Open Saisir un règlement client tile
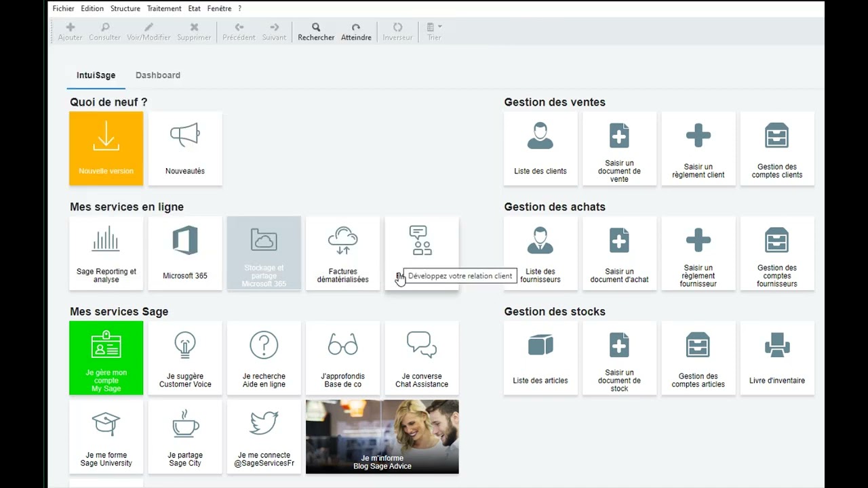Image resolution: width=868 pixels, height=488 pixels. [x=698, y=148]
